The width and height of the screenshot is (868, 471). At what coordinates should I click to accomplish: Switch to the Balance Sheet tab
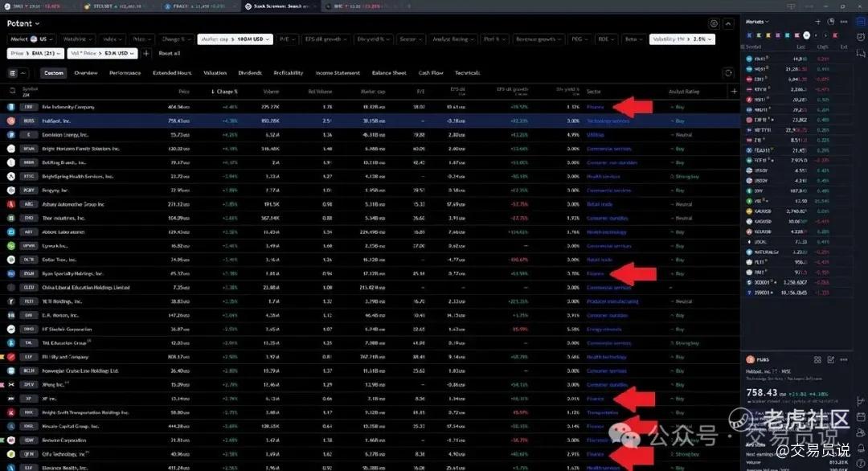click(389, 73)
